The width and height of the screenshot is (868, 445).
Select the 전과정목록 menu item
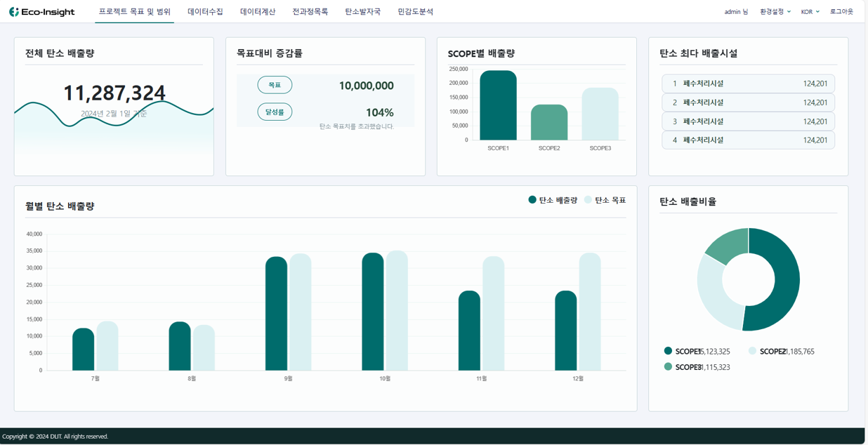(310, 12)
